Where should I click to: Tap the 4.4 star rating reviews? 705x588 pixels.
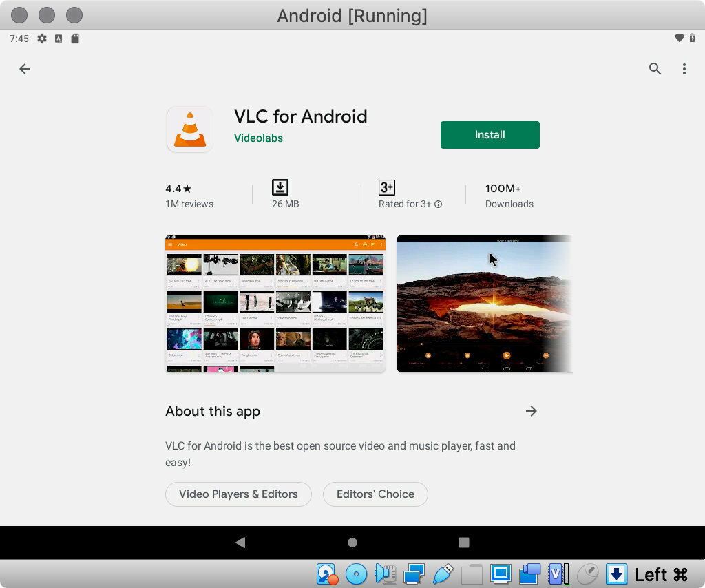(x=189, y=196)
